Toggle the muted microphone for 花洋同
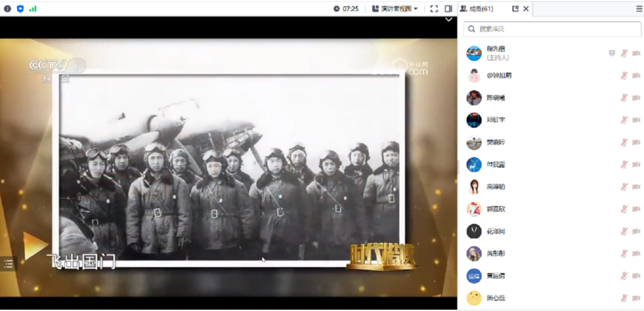 [x=624, y=231]
